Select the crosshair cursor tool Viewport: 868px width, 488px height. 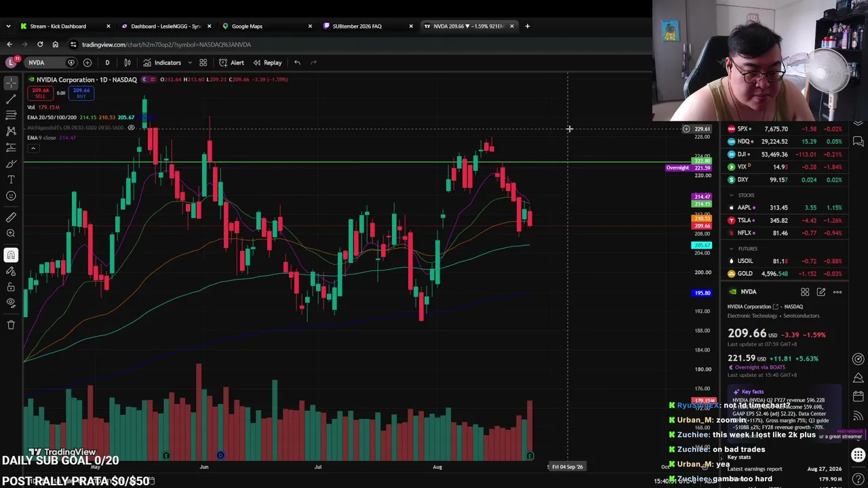click(11, 83)
